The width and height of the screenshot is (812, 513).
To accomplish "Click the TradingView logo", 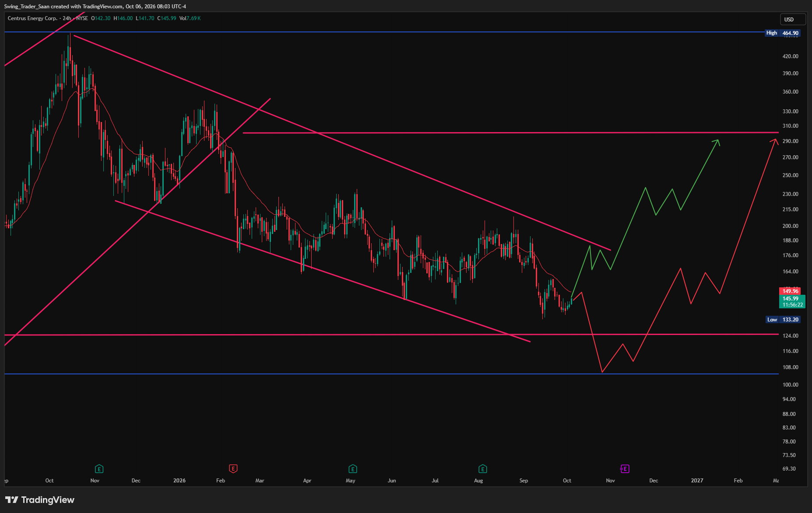I will 40,500.
